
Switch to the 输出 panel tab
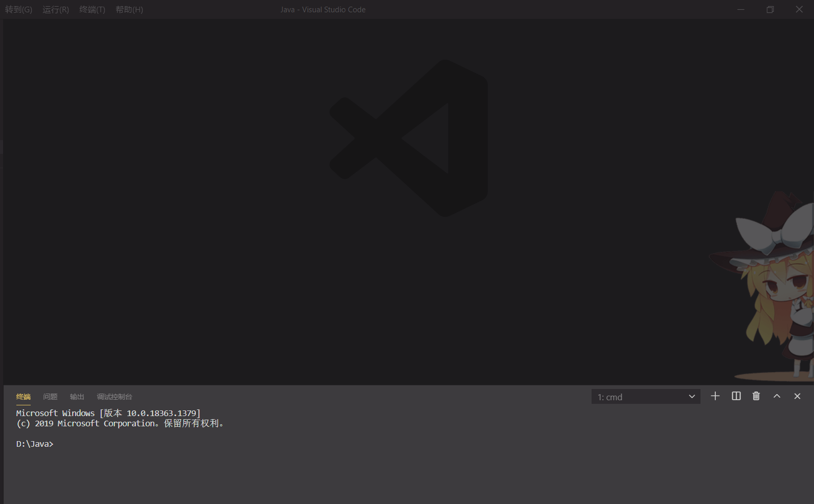pyautogui.click(x=77, y=397)
